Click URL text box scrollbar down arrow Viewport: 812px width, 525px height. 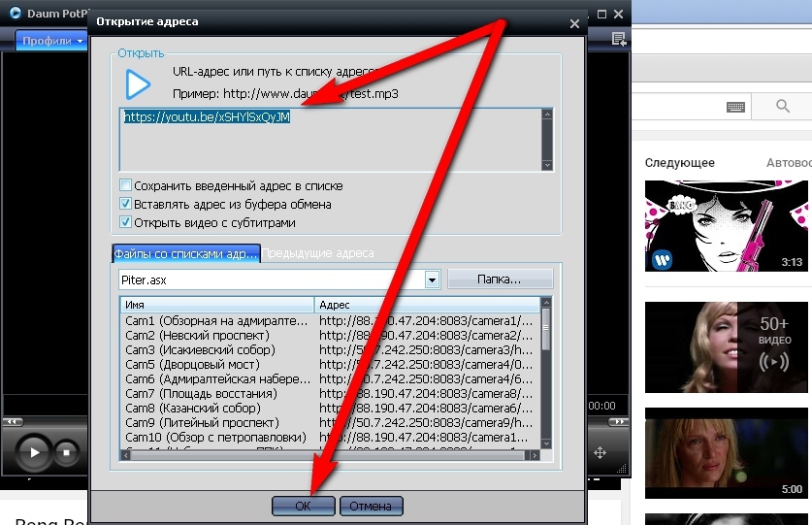547,165
